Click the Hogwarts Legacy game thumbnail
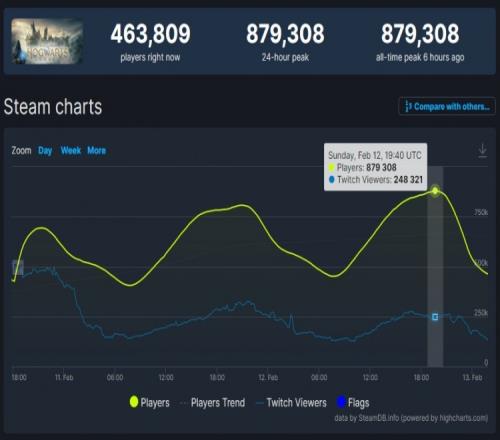This screenshot has width=500, height=440. coord(47,41)
